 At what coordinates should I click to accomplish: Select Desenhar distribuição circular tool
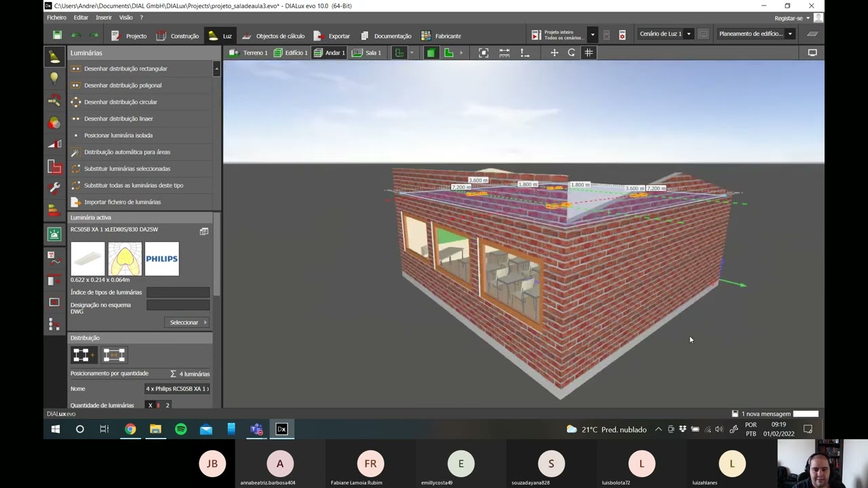[x=140, y=102]
